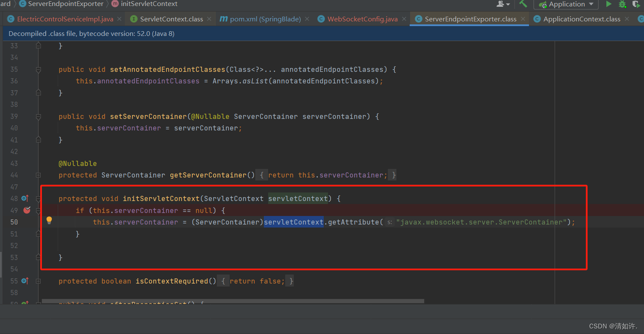644x334 pixels.
Task: Click the 's:' parameter hint on line 50
Action: click(x=389, y=222)
